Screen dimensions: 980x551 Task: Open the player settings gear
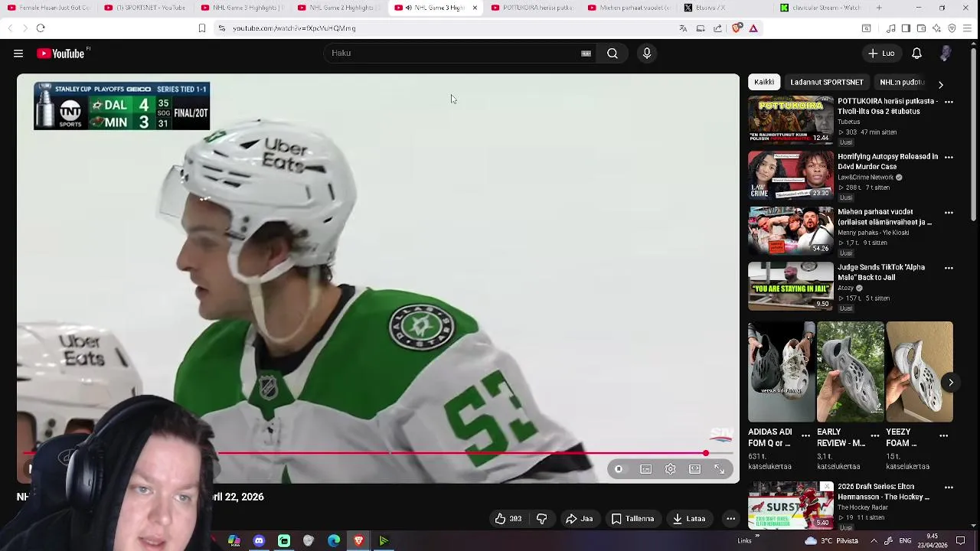(x=671, y=469)
